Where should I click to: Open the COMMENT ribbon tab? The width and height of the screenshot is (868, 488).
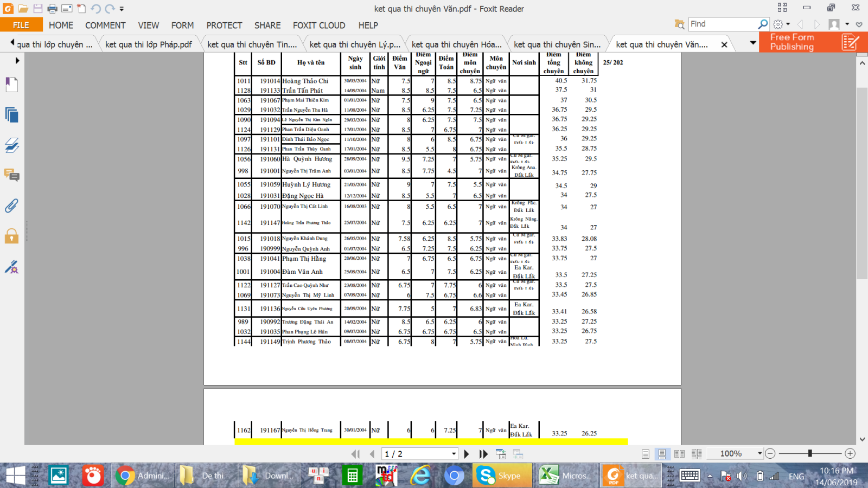coord(105,25)
